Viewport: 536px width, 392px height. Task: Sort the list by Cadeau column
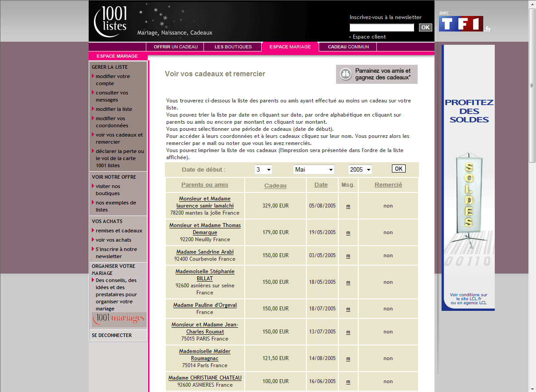275,186
